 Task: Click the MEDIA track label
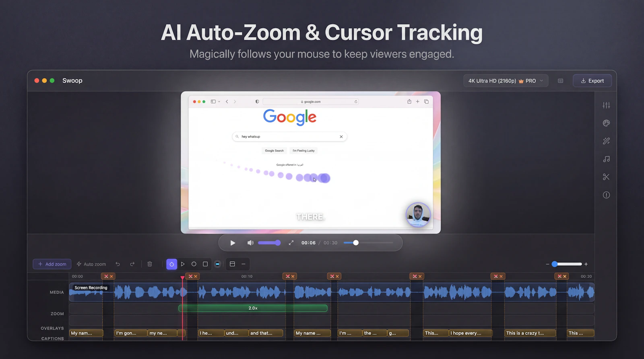pos(57,292)
